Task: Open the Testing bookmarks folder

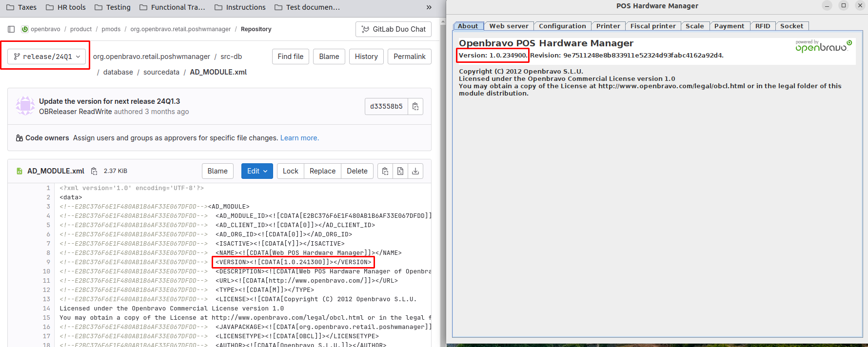Action: [113, 7]
